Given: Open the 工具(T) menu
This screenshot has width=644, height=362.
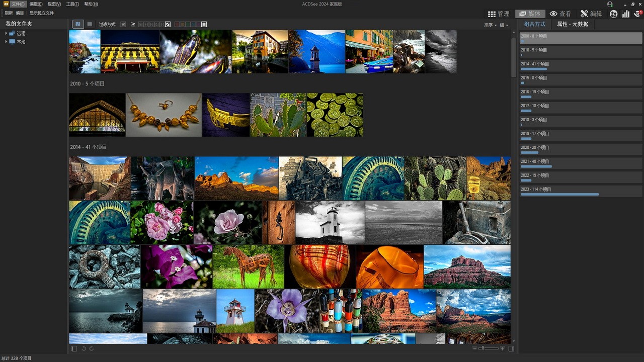Looking at the screenshot, I should (72, 4).
